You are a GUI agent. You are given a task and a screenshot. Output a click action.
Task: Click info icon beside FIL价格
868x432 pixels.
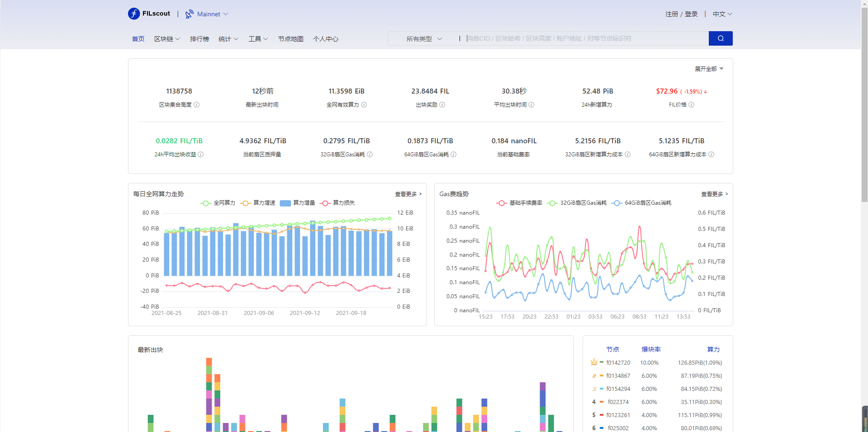click(x=692, y=105)
